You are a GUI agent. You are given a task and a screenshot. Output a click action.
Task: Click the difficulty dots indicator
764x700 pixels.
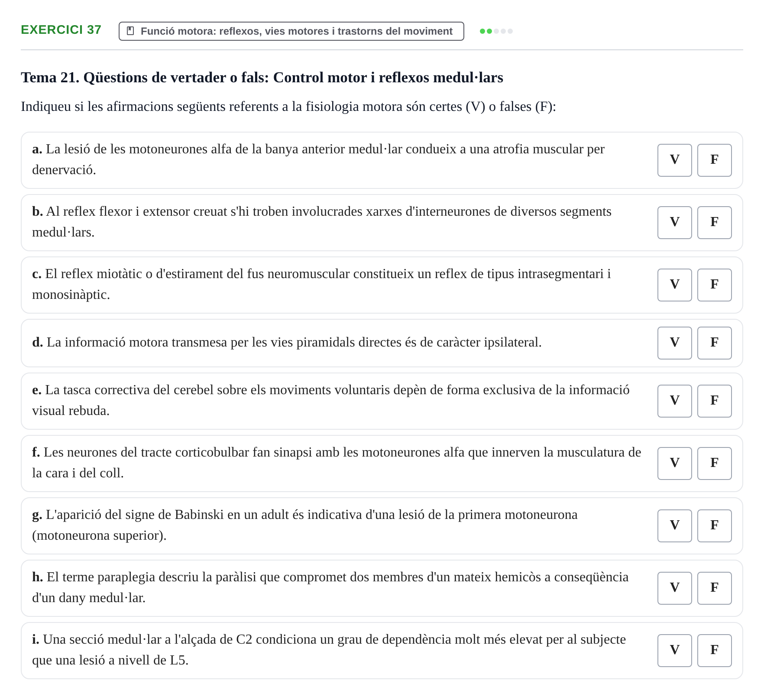click(x=496, y=31)
